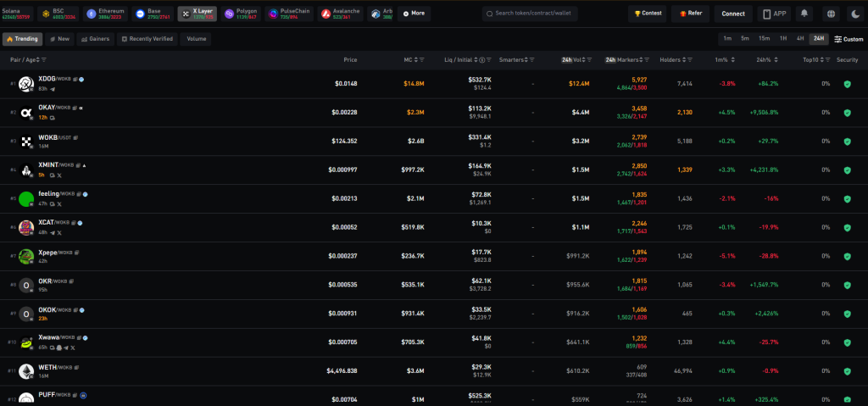
Task: Open the language globe icon
Action: click(831, 14)
